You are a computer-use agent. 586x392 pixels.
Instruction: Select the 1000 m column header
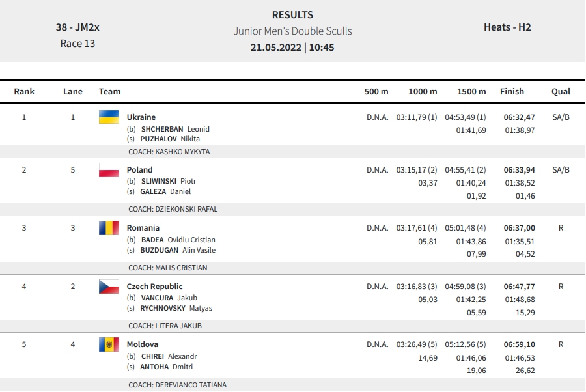[x=423, y=92]
